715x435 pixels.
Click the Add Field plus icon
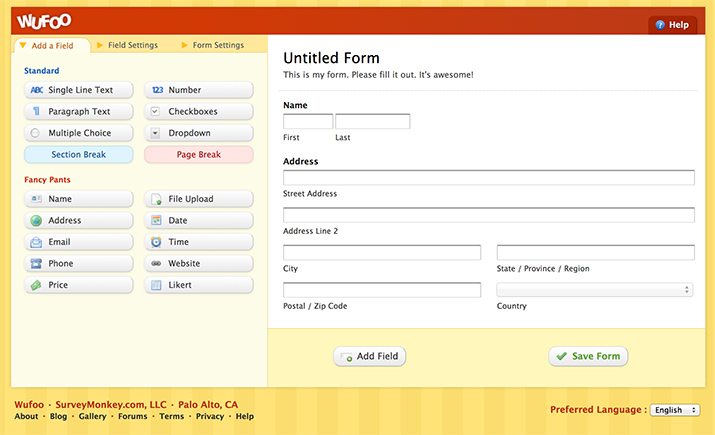point(347,357)
